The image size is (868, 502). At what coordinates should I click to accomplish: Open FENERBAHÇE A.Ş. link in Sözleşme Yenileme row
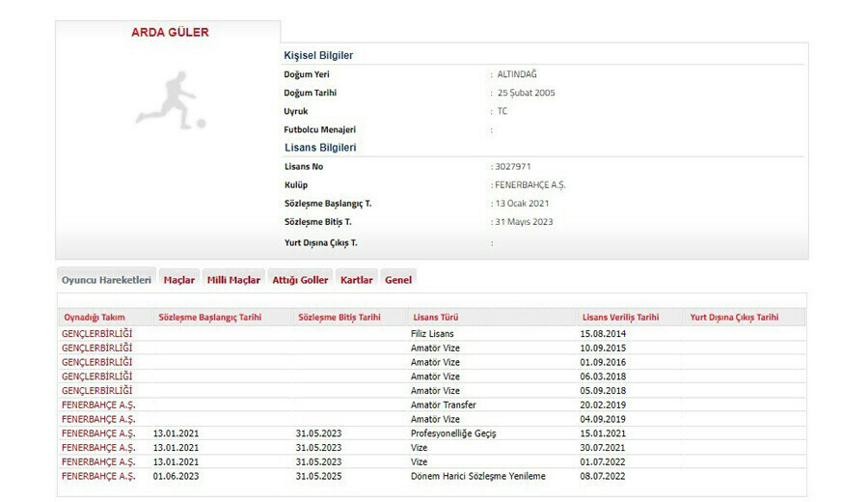[98, 476]
